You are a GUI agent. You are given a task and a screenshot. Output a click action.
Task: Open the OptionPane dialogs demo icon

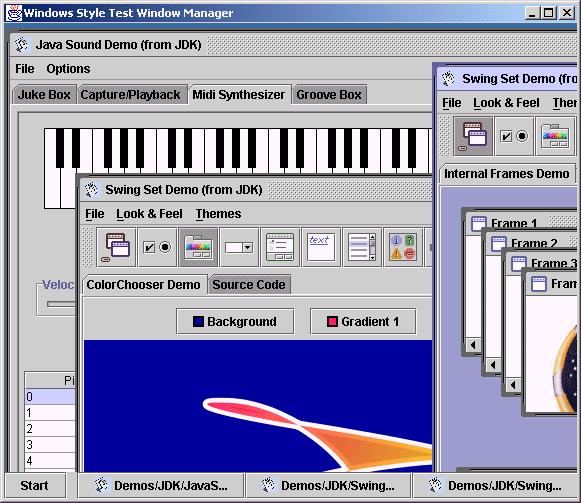coord(404,247)
